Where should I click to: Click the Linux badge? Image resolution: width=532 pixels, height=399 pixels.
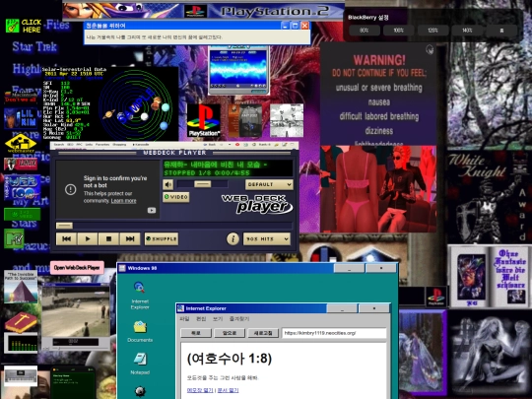[21, 165]
